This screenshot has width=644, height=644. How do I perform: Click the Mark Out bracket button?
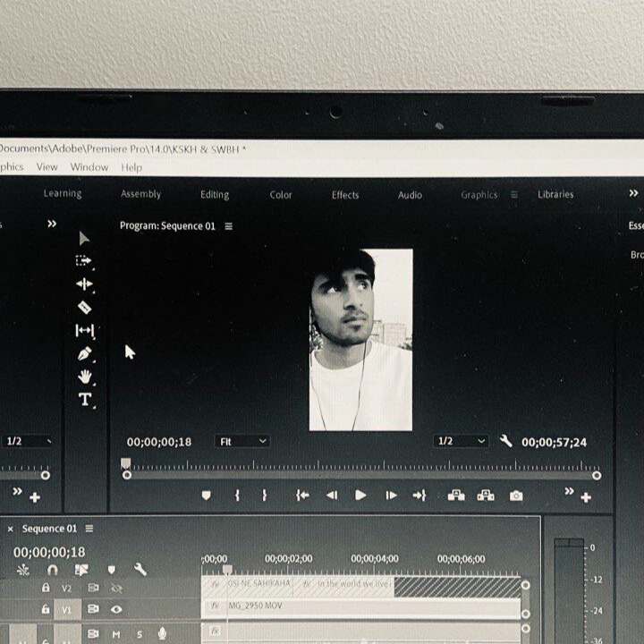tap(265, 496)
